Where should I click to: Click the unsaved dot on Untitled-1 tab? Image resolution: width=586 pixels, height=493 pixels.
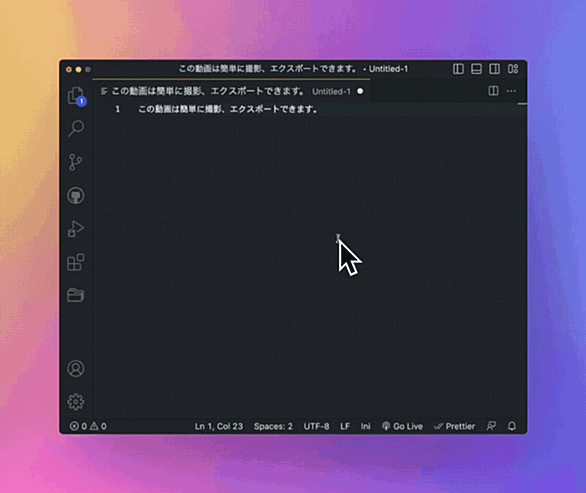pyautogui.click(x=360, y=91)
